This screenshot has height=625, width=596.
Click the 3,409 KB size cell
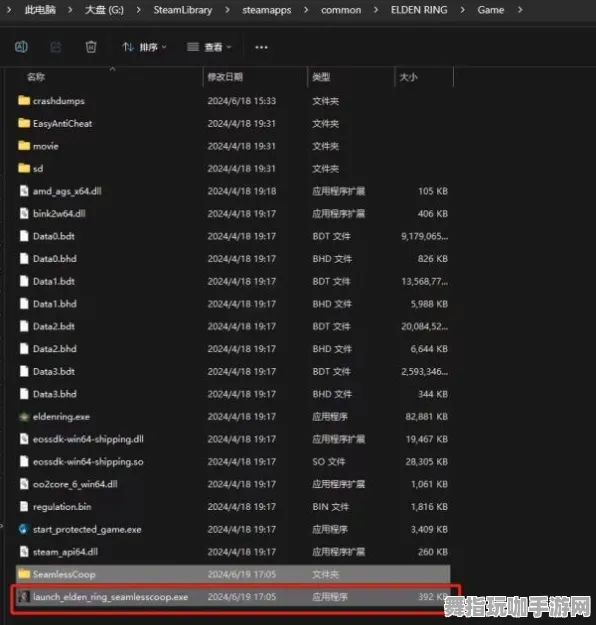(429, 529)
